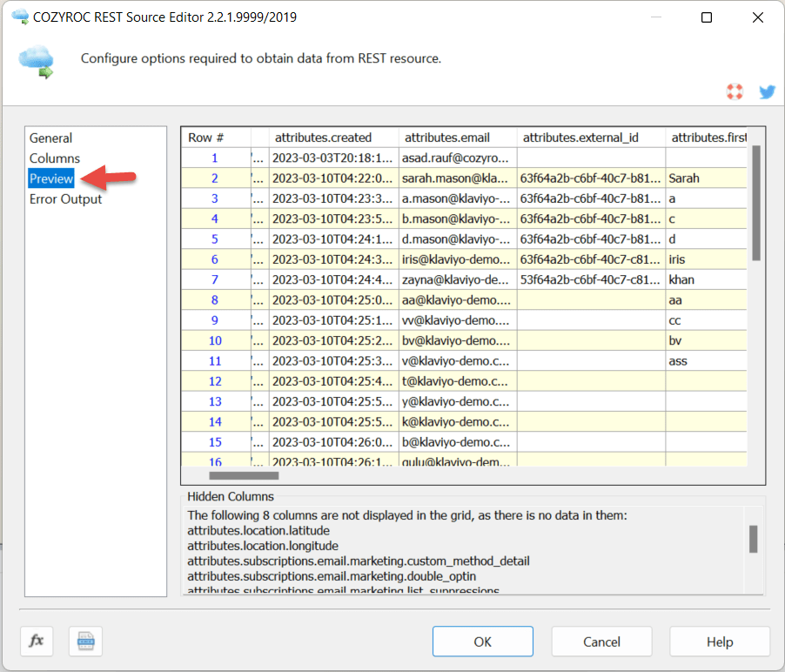Viewport: 785px width, 672px height.
Task: Click the 2023-03-10T04:26:0... created cell
Action: [334, 442]
